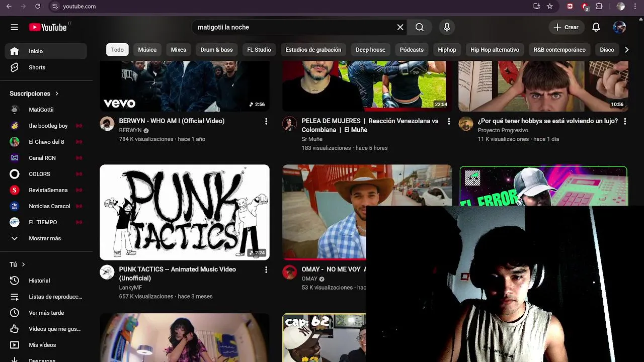The width and height of the screenshot is (644, 362).
Task: Bookmark this page with the star
Action: (550, 7)
